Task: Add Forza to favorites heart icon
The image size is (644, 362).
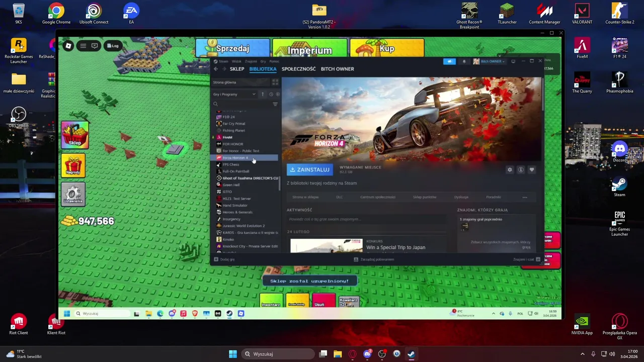Action: tap(532, 170)
